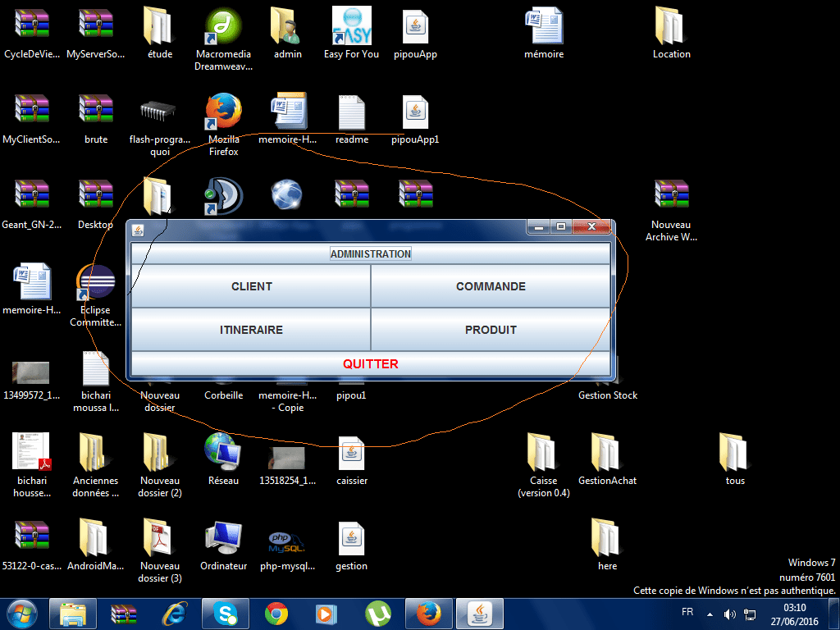The image size is (840, 630).
Task: Select the CycleDeVie archive icon
Action: 32,24
